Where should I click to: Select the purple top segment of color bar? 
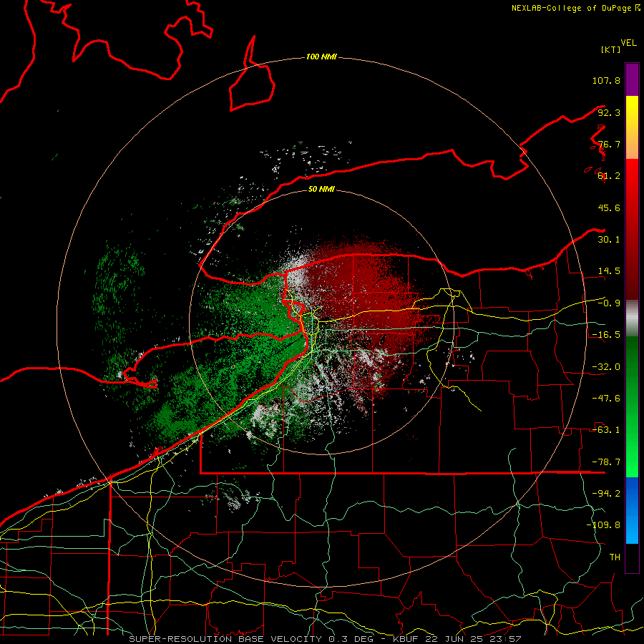[632, 79]
